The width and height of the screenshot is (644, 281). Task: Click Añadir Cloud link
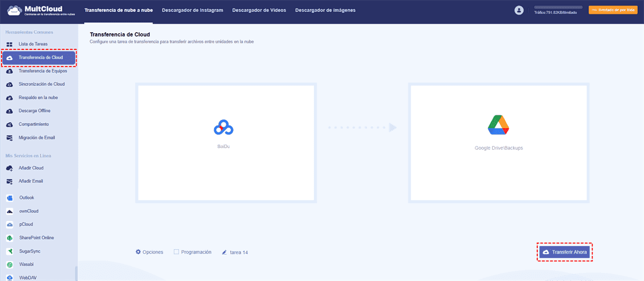tap(31, 168)
